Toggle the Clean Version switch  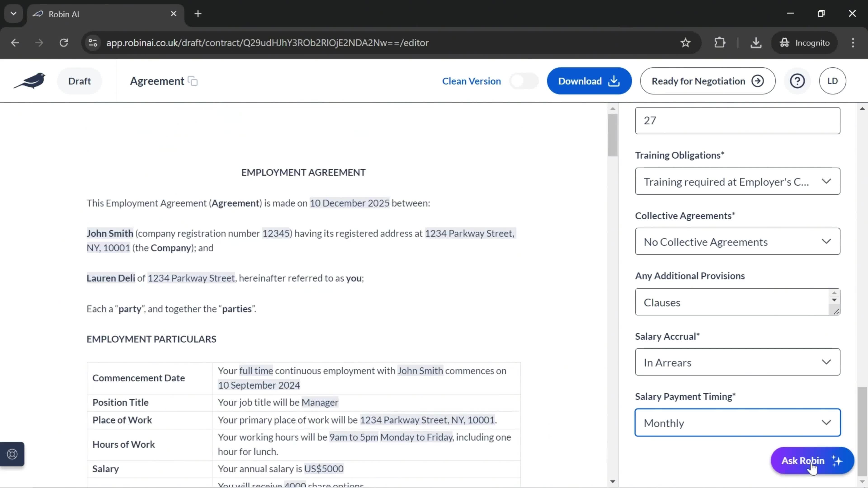point(524,80)
